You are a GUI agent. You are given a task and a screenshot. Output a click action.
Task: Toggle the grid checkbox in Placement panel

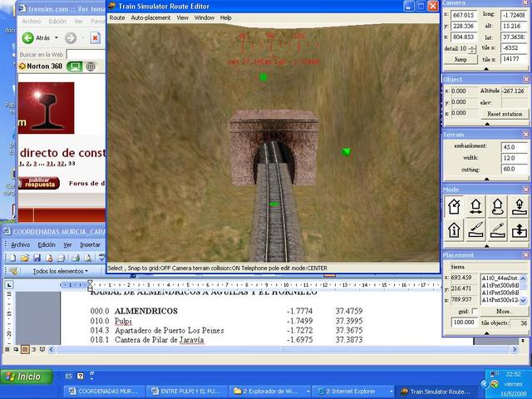tap(474, 311)
